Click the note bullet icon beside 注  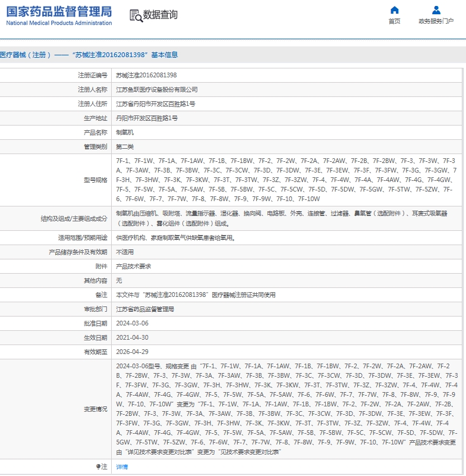point(98,466)
